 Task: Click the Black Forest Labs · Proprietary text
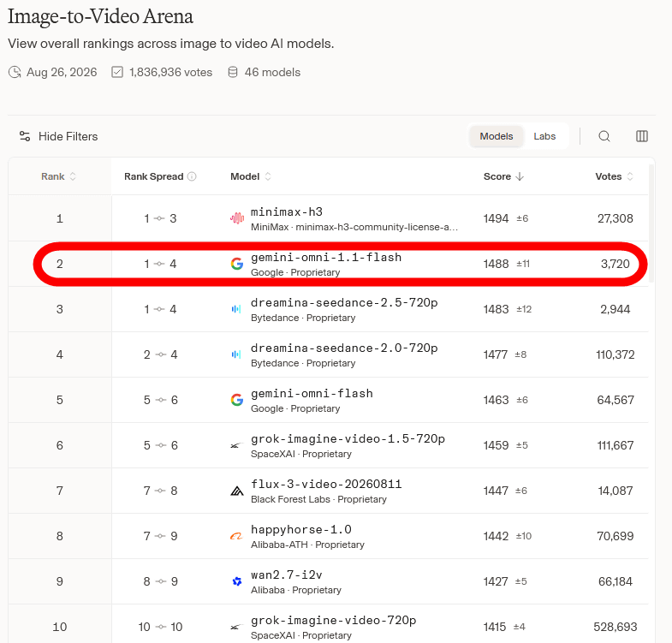[x=318, y=499]
